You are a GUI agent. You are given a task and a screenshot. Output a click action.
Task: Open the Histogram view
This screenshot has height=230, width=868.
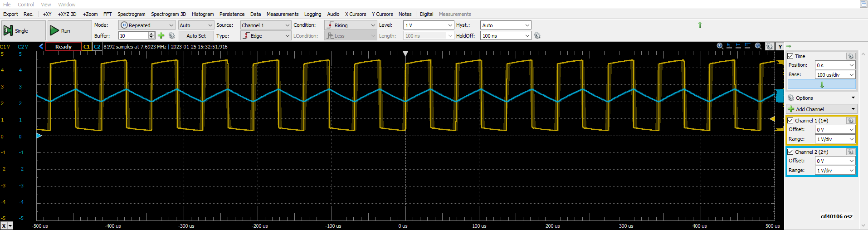click(x=203, y=14)
